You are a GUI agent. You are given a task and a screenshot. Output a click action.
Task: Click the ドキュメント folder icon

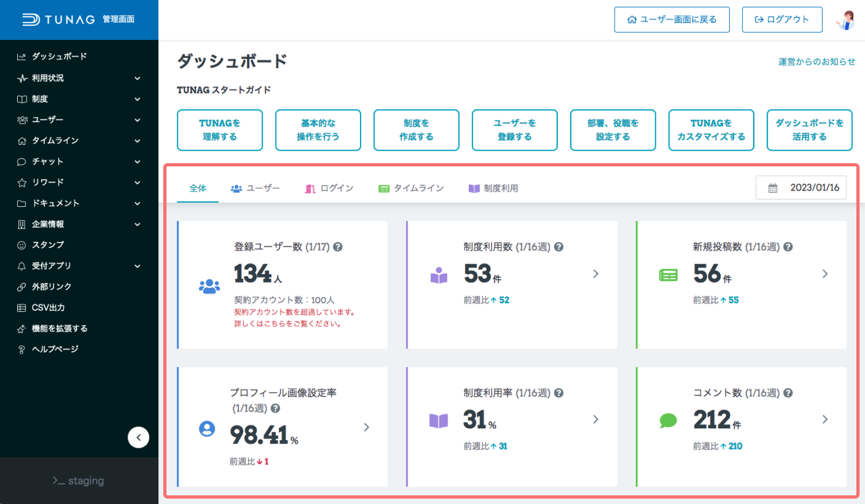(22, 204)
